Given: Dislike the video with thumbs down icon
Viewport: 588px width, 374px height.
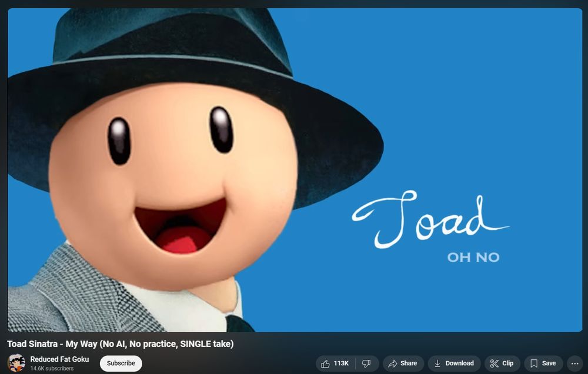Looking at the screenshot, I should click(x=367, y=363).
